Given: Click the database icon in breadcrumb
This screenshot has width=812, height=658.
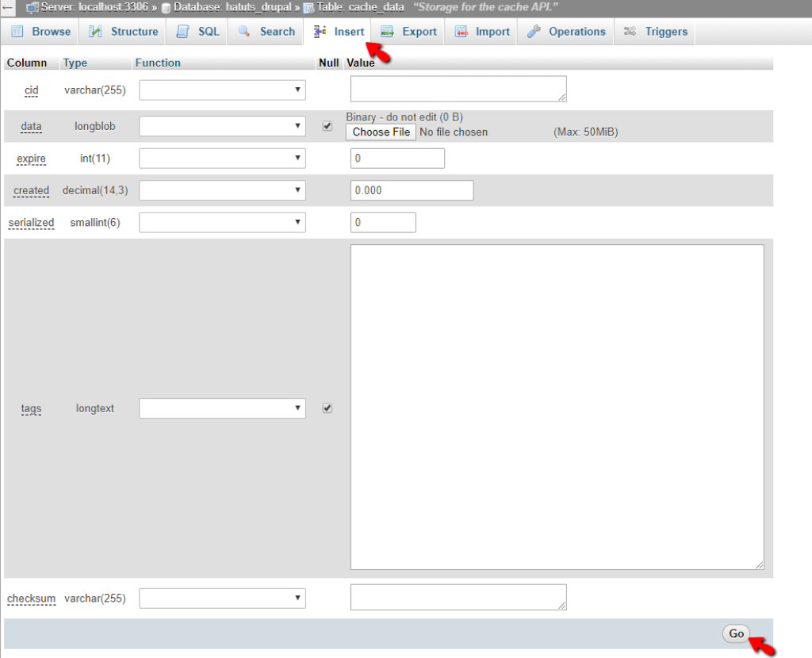Looking at the screenshot, I should (x=166, y=8).
